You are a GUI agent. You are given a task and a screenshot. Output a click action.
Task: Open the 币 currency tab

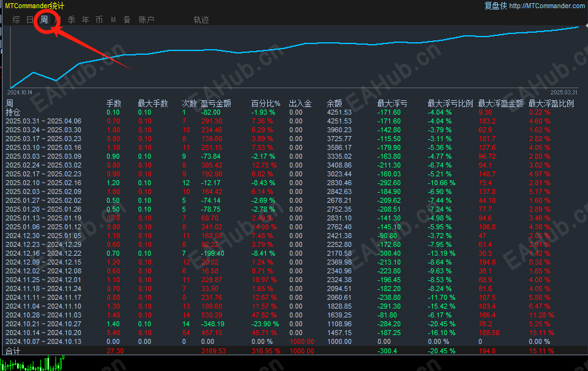click(99, 20)
